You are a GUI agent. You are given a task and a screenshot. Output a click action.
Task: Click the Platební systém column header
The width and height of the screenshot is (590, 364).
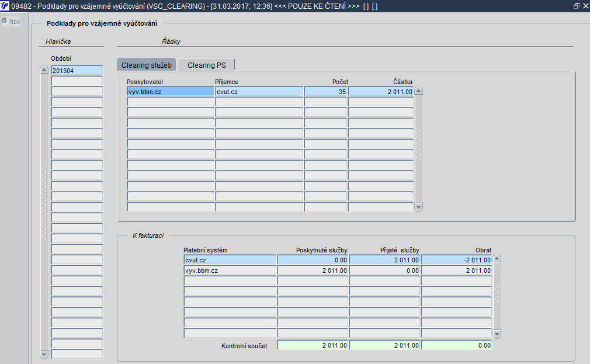click(206, 250)
